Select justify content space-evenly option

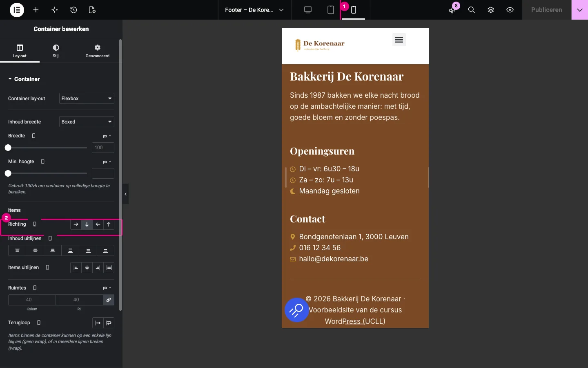coord(105,250)
